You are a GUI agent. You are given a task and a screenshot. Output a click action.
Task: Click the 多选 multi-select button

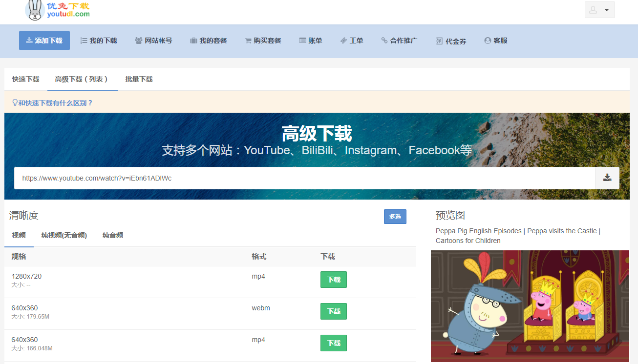coord(395,217)
